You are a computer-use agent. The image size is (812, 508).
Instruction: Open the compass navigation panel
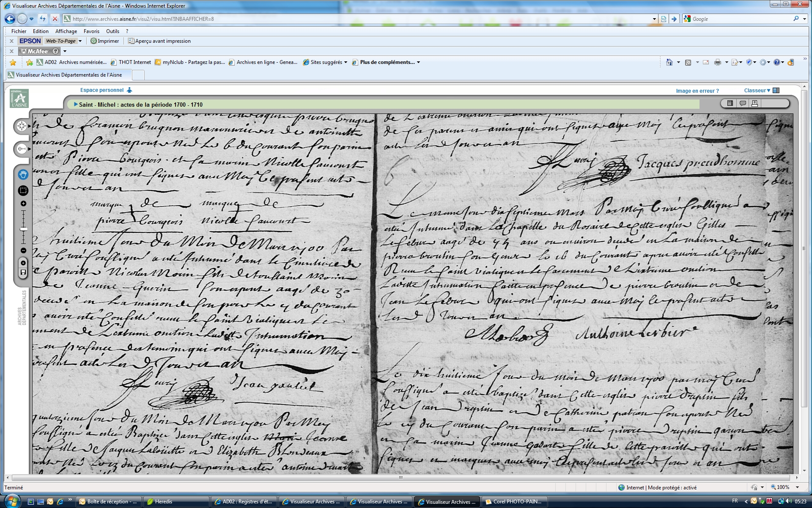point(22,126)
